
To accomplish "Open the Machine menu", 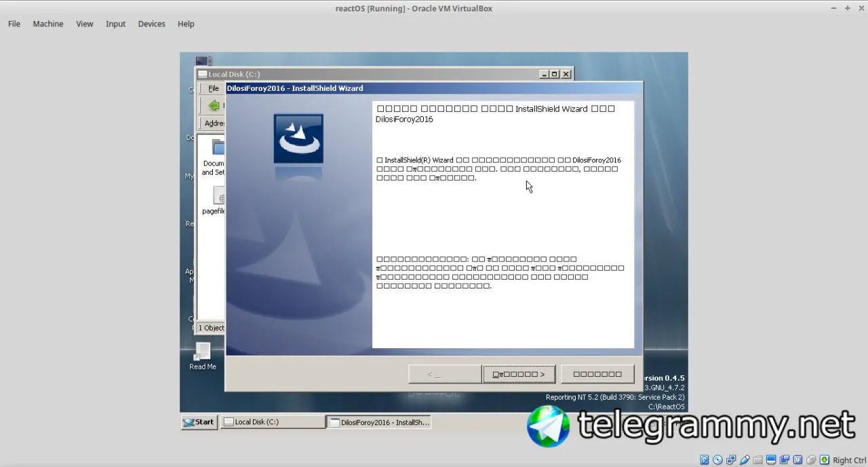I will point(48,24).
